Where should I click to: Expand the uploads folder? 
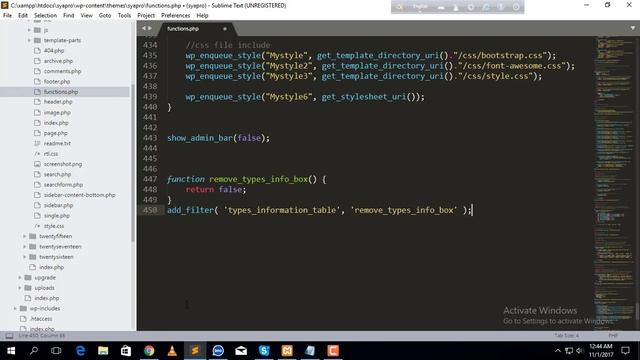point(20,288)
